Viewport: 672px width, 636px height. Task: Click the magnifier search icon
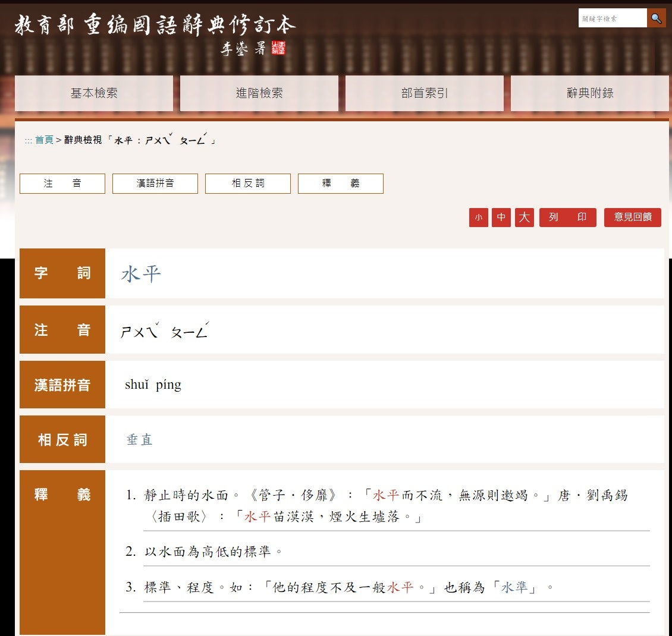[656, 18]
